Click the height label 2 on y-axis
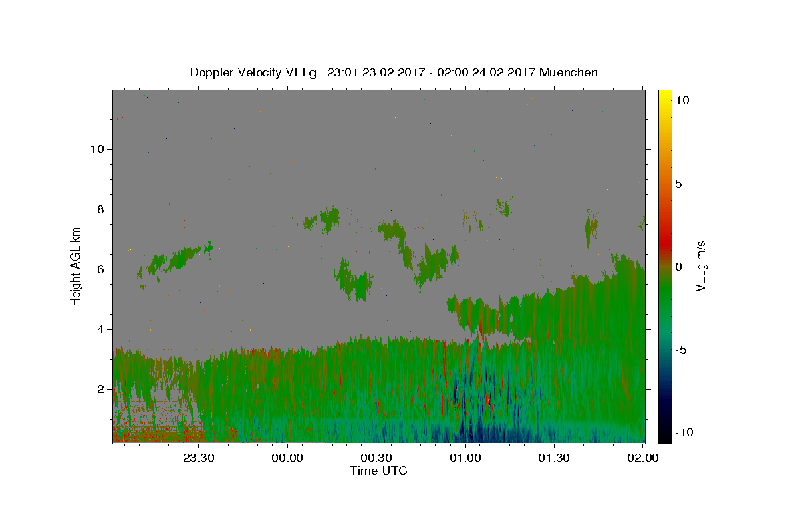The image size is (798, 532). pos(101,389)
